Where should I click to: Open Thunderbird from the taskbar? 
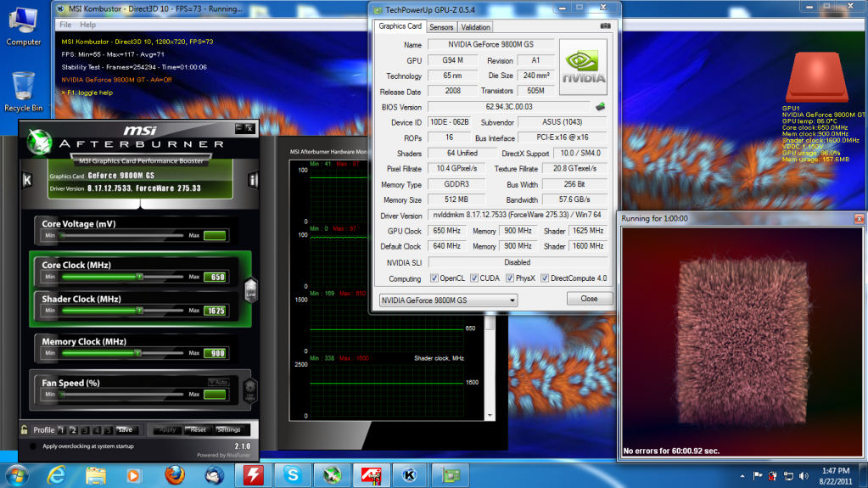pos(214,475)
